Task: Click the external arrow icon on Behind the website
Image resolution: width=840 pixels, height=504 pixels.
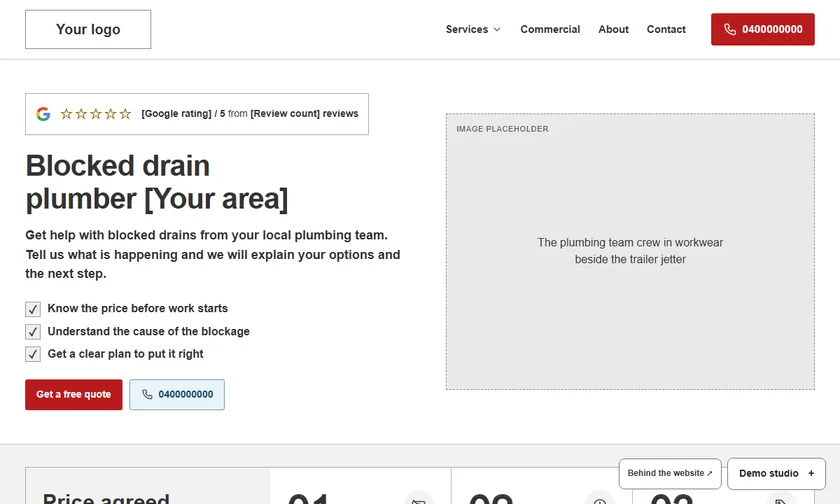Action: tap(709, 473)
